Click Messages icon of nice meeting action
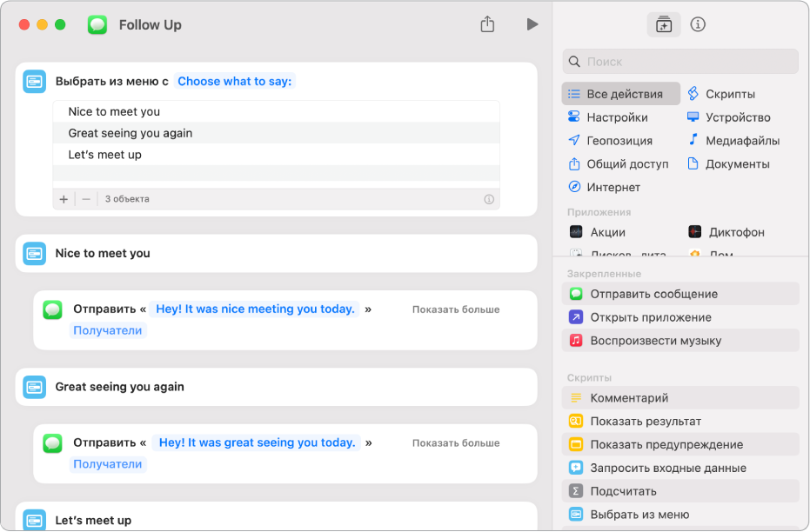 click(53, 309)
